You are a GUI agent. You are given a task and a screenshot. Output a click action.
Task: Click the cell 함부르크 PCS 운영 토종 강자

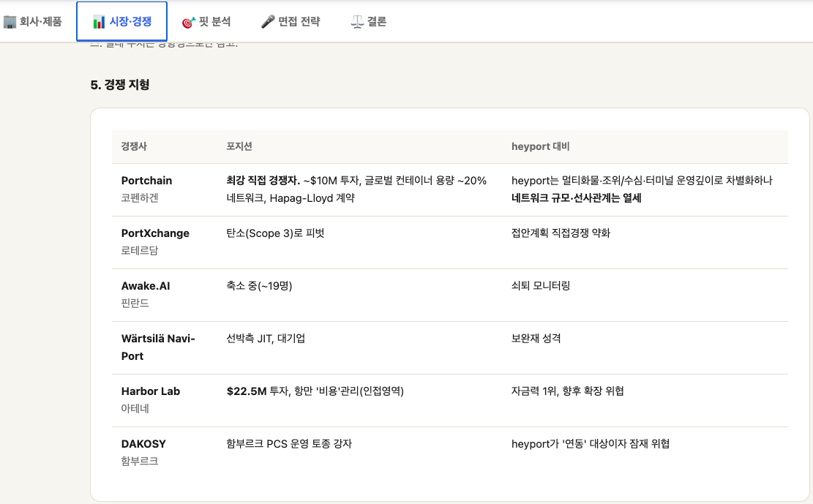tap(289, 444)
